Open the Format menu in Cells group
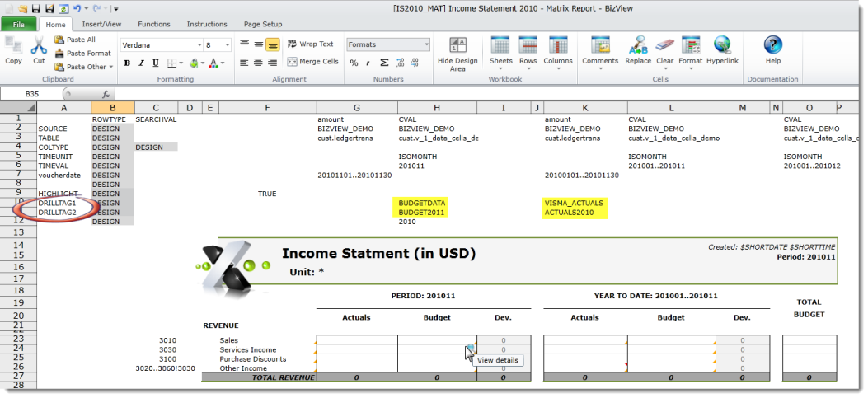The width and height of the screenshot is (868, 398). point(690,54)
